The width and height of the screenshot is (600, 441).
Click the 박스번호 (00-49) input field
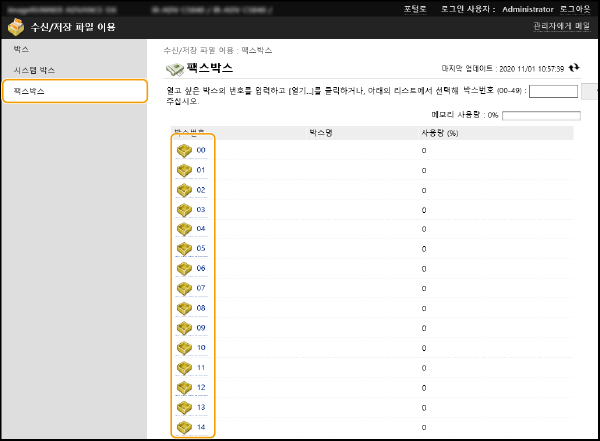[x=553, y=91]
